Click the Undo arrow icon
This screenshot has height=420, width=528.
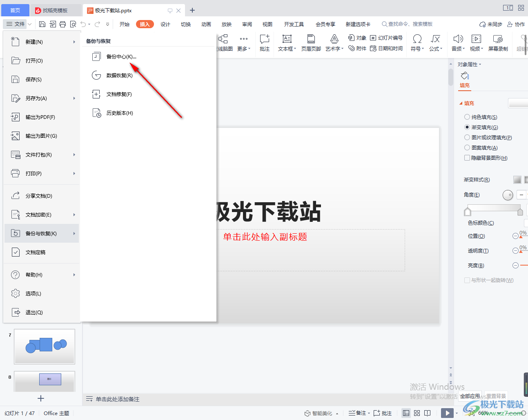(83, 24)
